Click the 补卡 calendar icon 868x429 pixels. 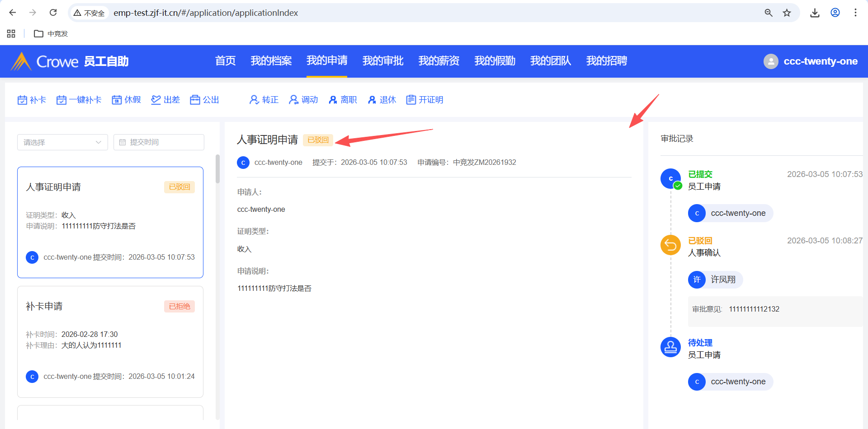click(x=22, y=100)
